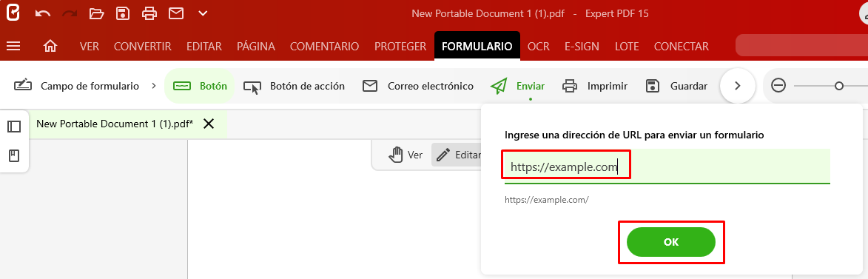Show more tools with the right arrow

(737, 86)
